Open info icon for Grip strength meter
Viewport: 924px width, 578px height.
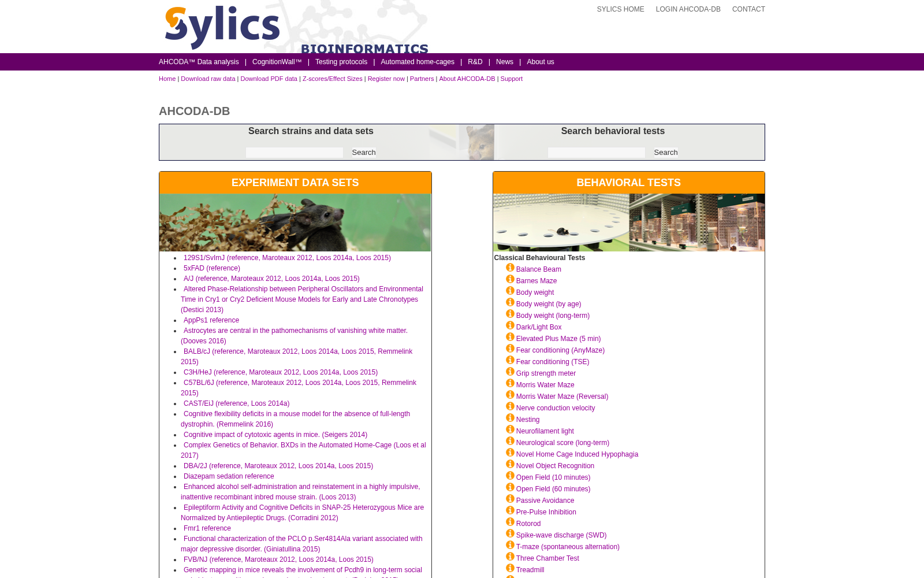510,372
